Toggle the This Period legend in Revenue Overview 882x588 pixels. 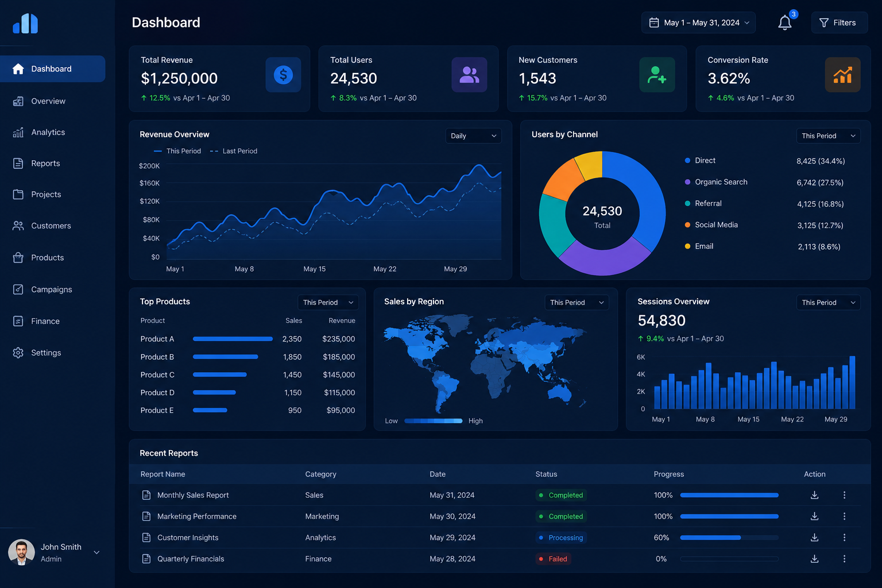coord(177,151)
